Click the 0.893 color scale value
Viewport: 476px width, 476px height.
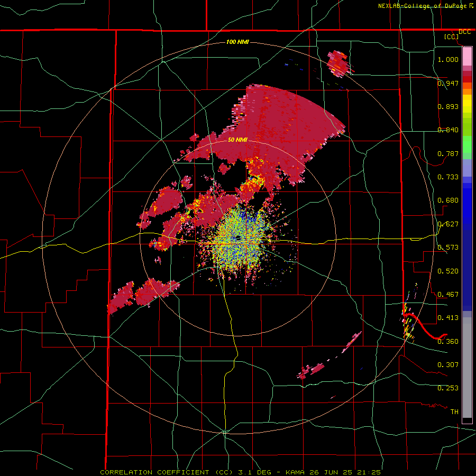pyautogui.click(x=448, y=106)
